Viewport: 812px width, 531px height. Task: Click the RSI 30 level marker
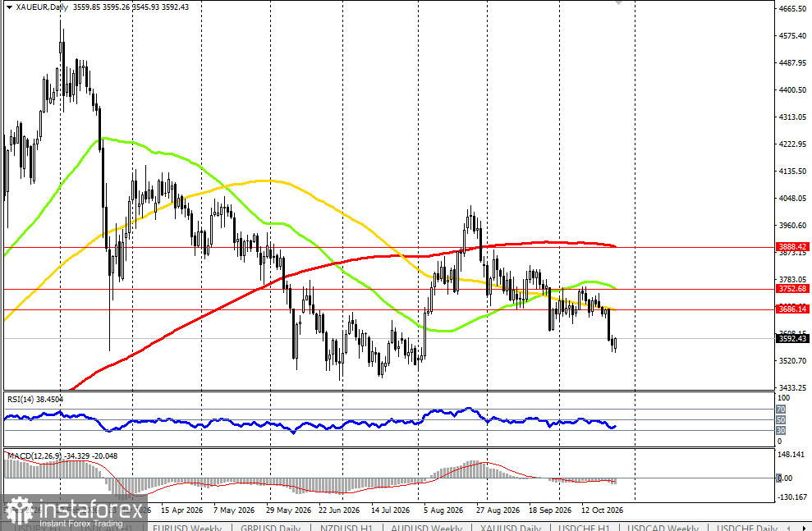tap(781, 431)
